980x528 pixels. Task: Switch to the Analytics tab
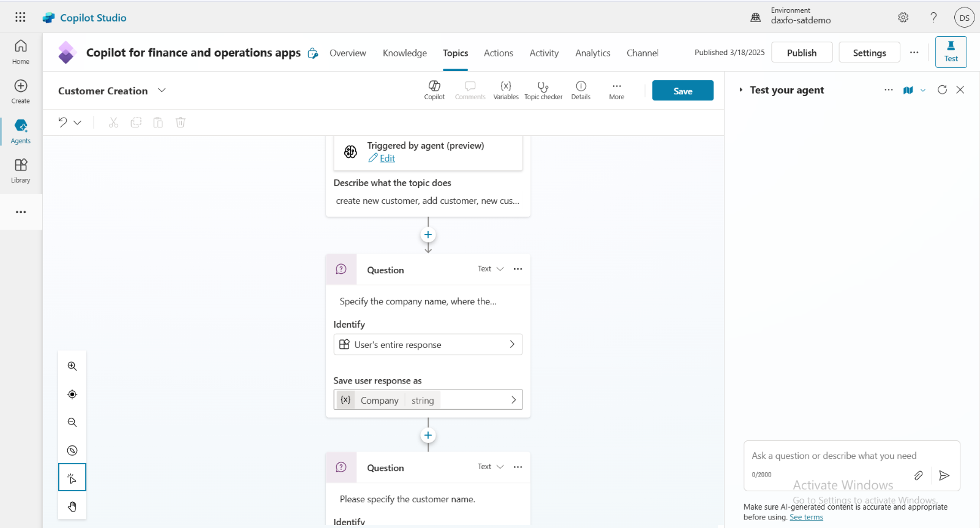592,53
